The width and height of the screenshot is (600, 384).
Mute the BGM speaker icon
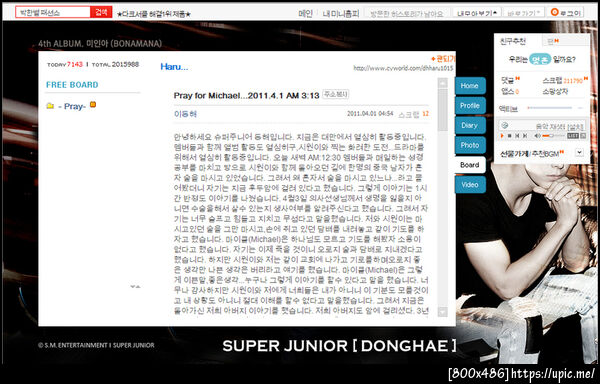pyautogui.click(x=537, y=136)
